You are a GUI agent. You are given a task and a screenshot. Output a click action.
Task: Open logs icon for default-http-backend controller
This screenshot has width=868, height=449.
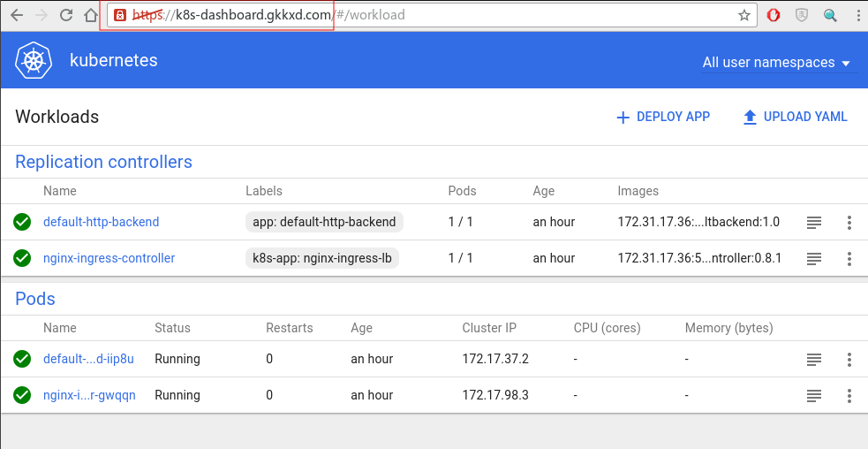tap(814, 223)
